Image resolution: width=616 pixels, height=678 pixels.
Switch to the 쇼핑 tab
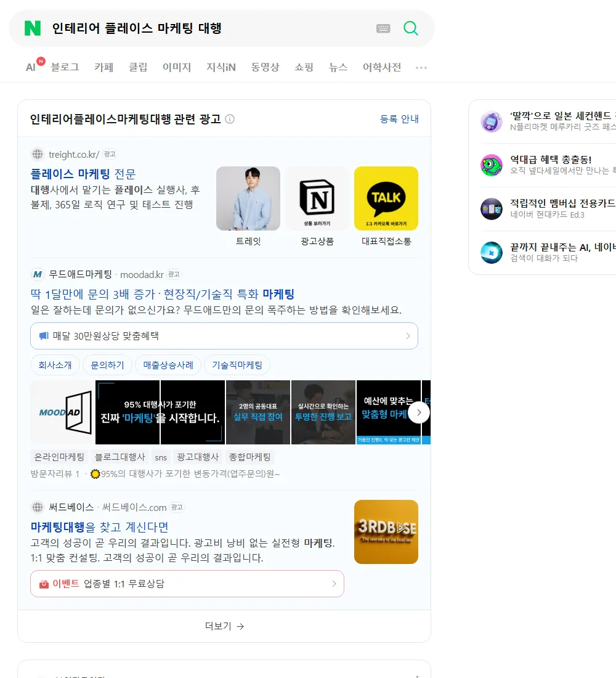[x=304, y=67]
